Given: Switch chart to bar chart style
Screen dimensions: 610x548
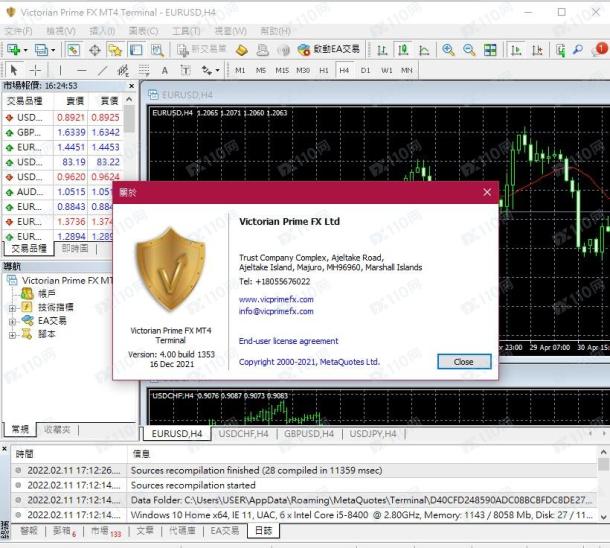Looking at the screenshot, I should [382, 50].
